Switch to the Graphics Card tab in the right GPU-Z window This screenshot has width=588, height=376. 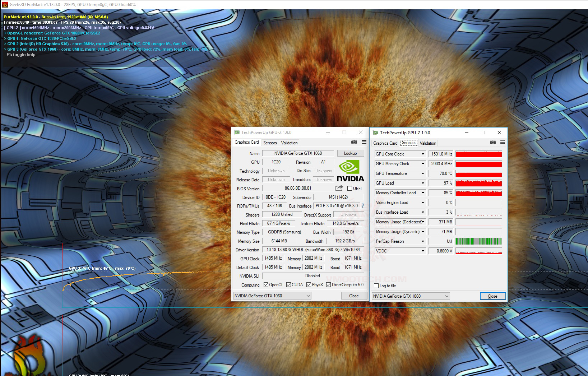pyautogui.click(x=385, y=143)
